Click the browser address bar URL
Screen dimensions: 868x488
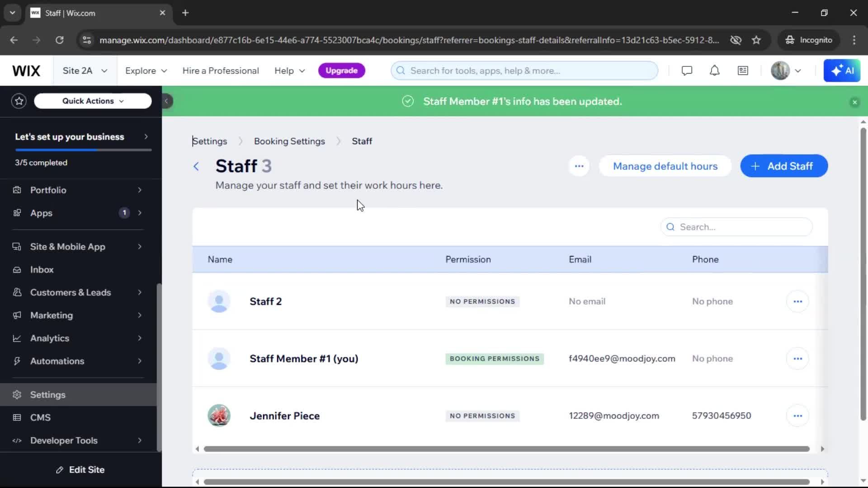(x=409, y=40)
